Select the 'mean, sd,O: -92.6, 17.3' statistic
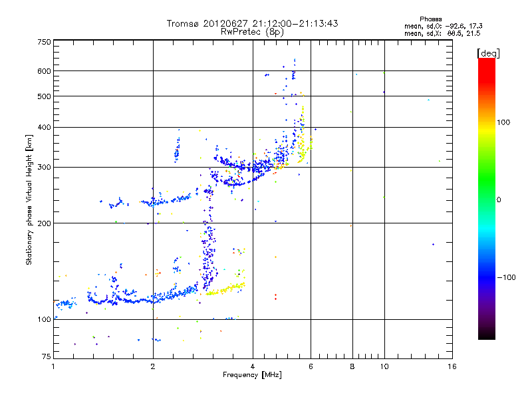The image size is (532, 399). [x=443, y=26]
